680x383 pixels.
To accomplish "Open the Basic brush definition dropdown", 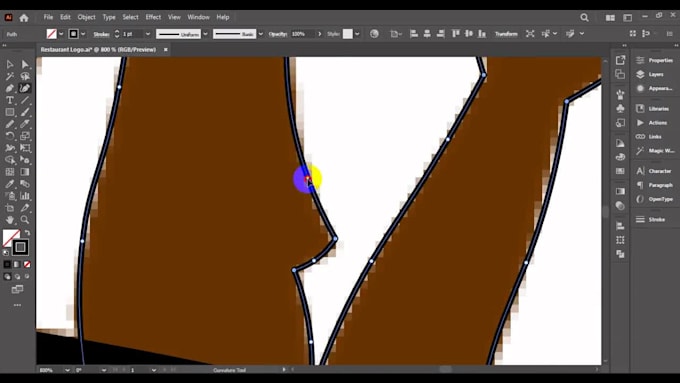I will tap(260, 34).
